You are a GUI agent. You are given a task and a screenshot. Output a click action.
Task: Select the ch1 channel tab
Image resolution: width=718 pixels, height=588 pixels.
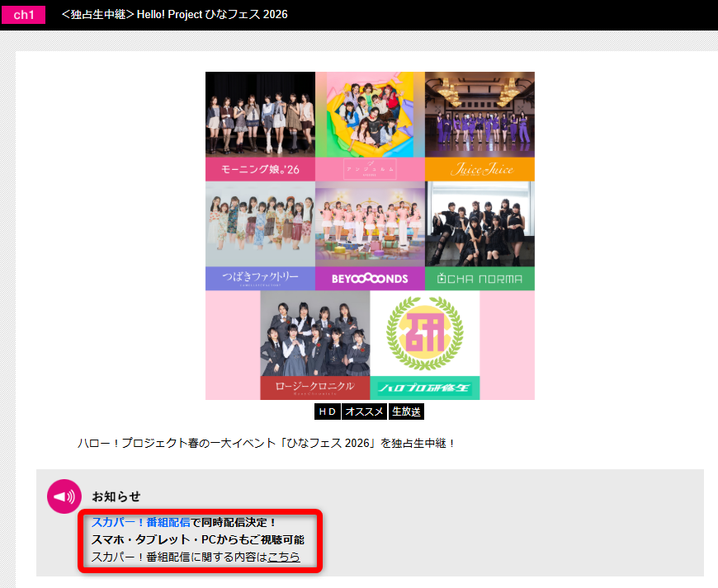click(23, 15)
